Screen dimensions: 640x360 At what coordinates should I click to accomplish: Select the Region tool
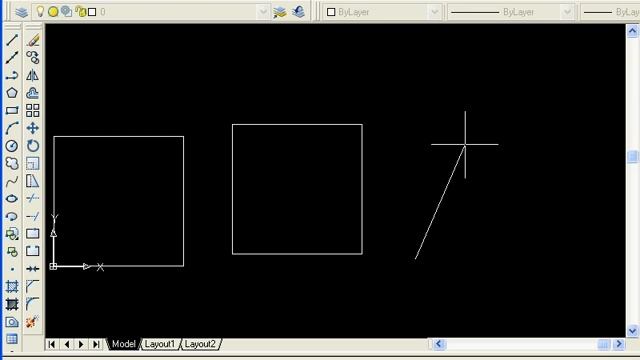[12, 322]
